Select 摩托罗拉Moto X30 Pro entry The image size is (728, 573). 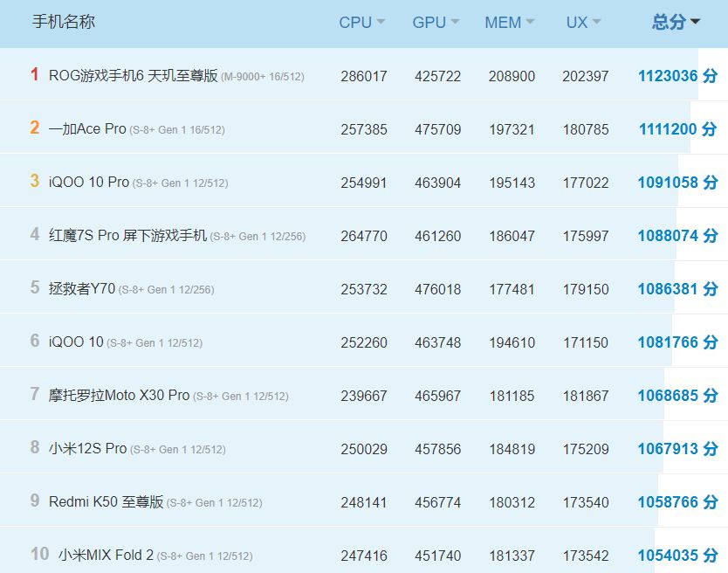(119, 396)
